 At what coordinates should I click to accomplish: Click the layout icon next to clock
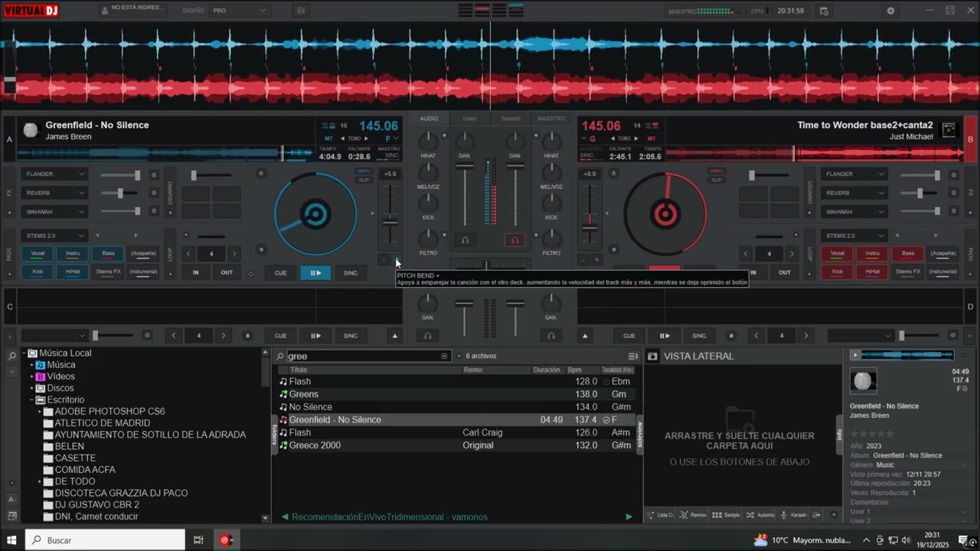tap(824, 11)
